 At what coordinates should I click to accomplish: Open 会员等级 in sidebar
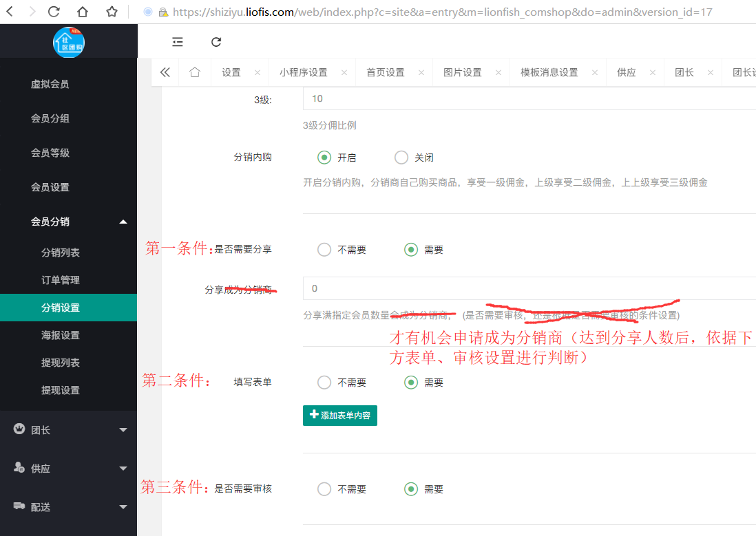50,153
